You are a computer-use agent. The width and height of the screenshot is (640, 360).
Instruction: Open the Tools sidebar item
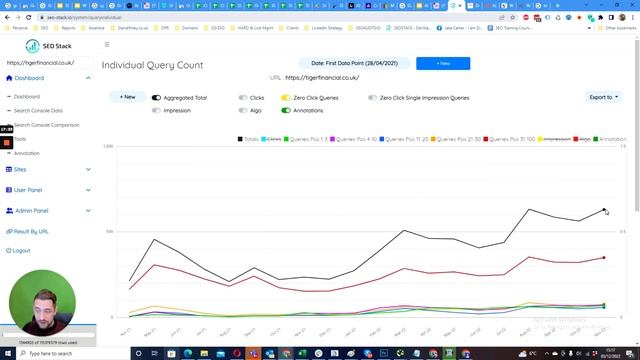point(20,139)
